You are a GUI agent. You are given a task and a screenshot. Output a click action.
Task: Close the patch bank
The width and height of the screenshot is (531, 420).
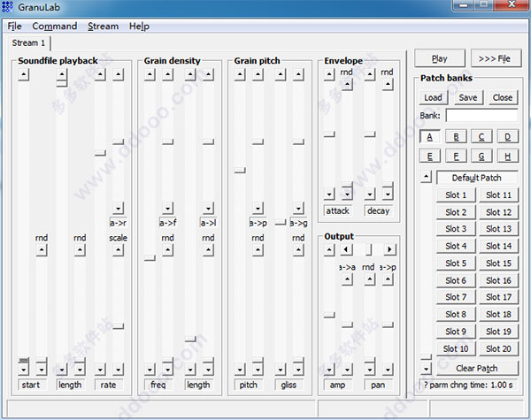pyautogui.click(x=503, y=97)
